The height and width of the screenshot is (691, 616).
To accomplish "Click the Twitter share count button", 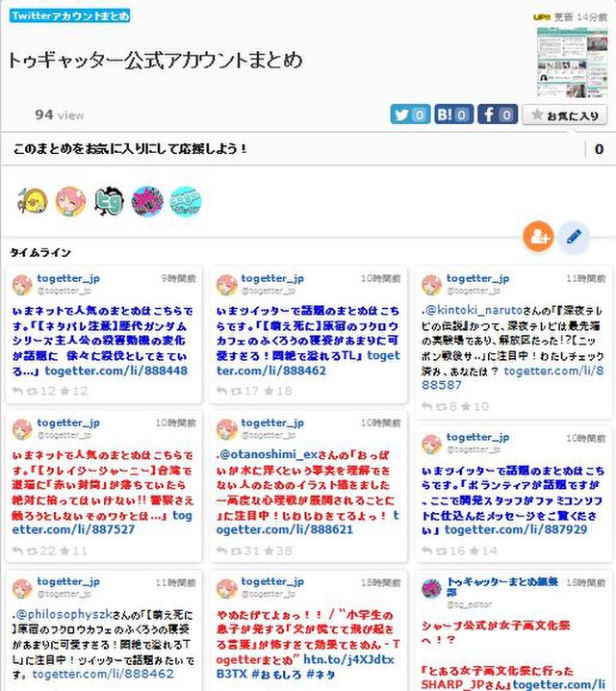I will pos(410,115).
